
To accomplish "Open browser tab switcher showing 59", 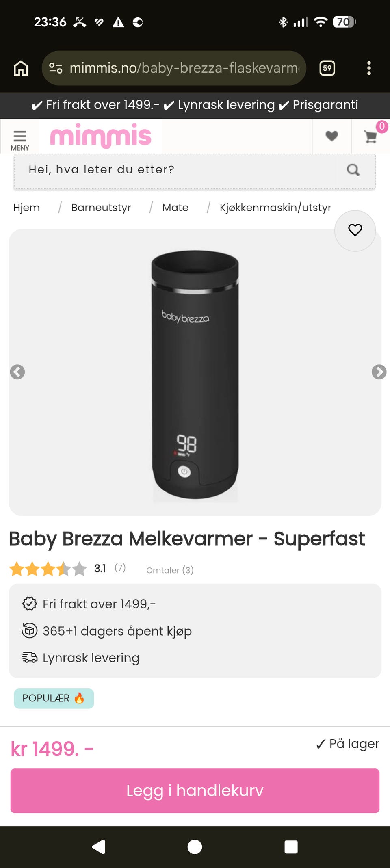I will click(327, 68).
